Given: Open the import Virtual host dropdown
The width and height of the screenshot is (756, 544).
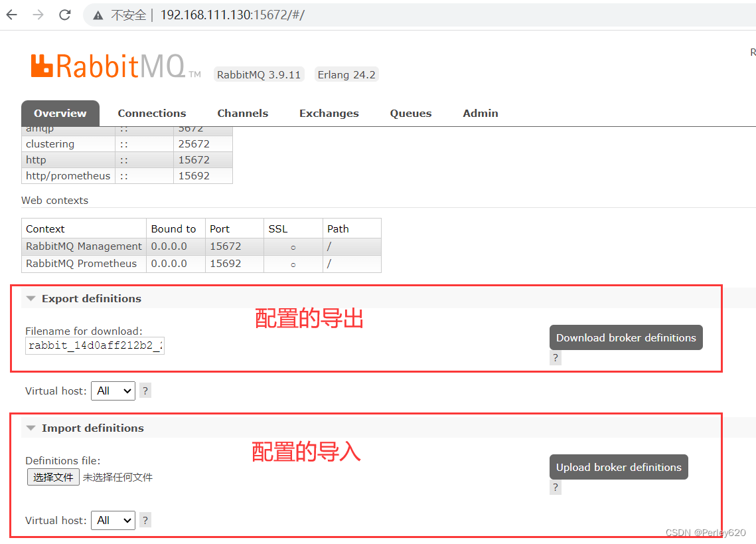Looking at the screenshot, I should click(113, 520).
